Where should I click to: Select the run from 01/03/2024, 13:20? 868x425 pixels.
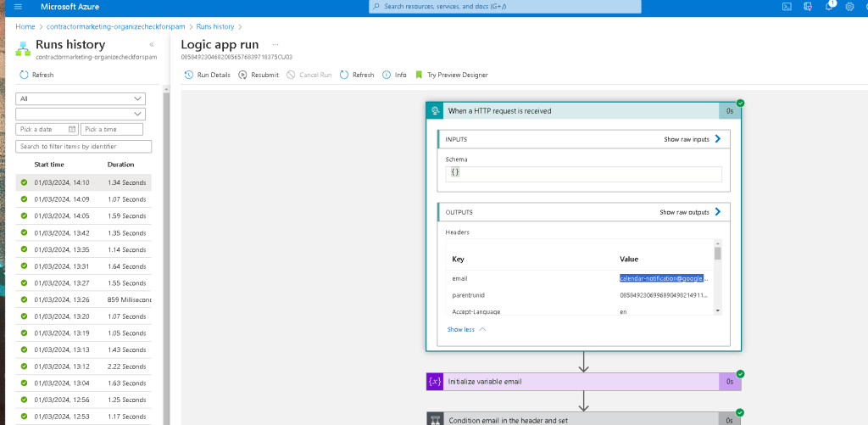(x=84, y=316)
